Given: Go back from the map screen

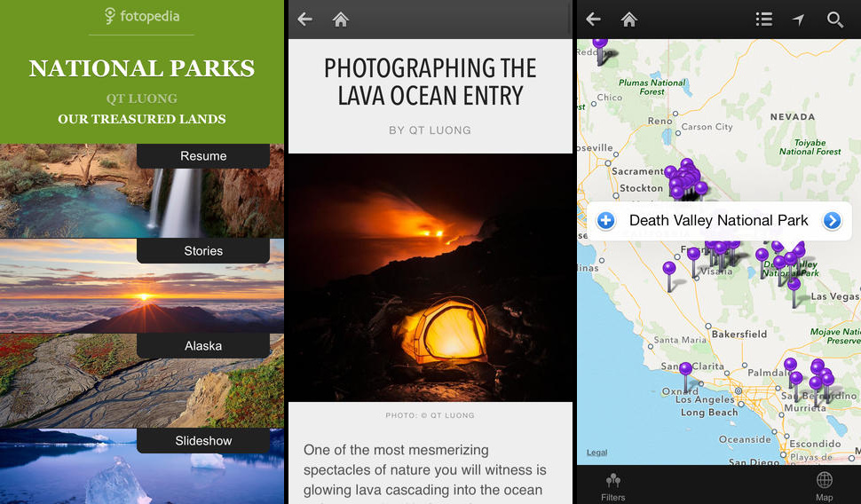Looking at the screenshot, I should (593, 20).
